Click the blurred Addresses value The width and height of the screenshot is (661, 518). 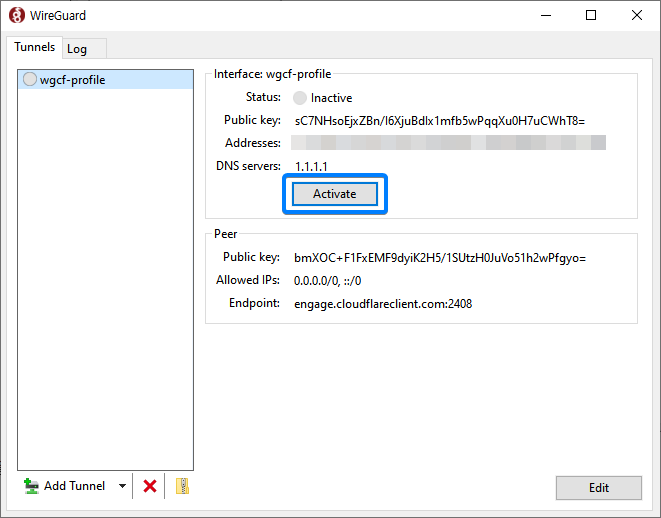coord(448,142)
